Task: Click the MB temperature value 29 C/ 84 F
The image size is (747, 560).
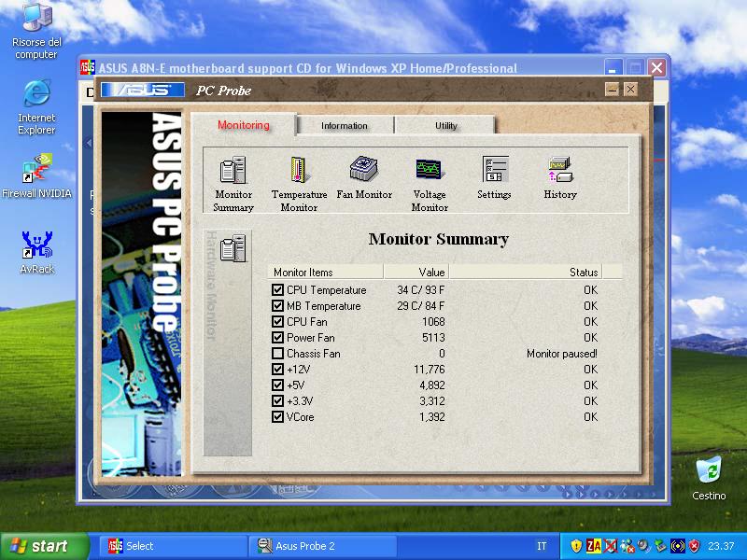Action: coord(421,306)
